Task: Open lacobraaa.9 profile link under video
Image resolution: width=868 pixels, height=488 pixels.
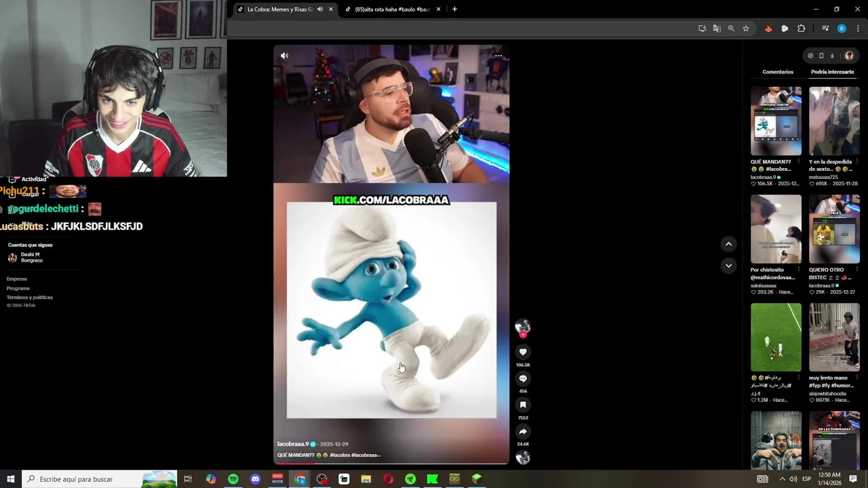Action: (x=293, y=444)
